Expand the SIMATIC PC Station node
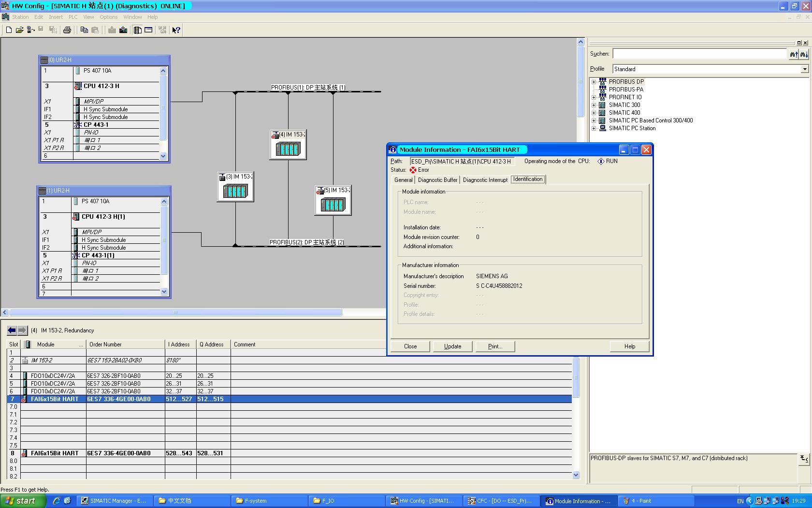Image resolution: width=812 pixels, height=508 pixels. [x=594, y=128]
